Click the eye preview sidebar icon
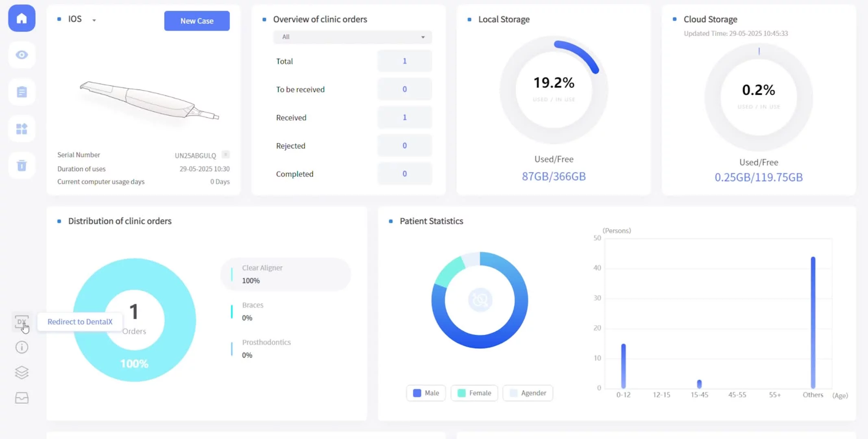868x439 pixels. click(22, 55)
